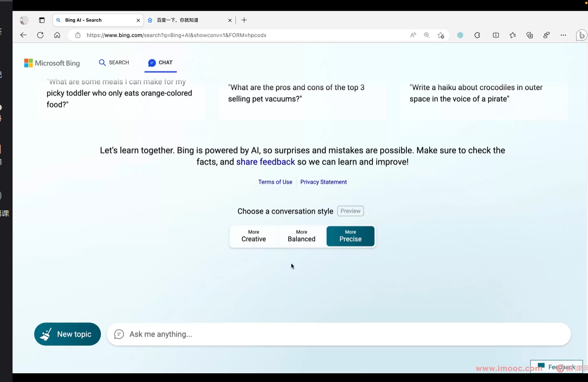
Task: Open Extensions puzzle icon
Action: (477, 35)
